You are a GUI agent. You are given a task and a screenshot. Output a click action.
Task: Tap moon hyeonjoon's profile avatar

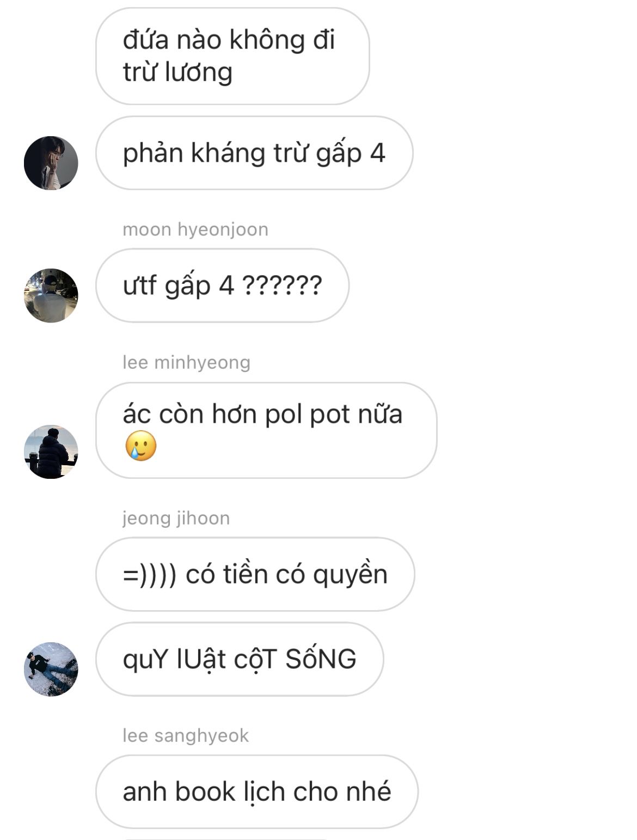pos(51,295)
